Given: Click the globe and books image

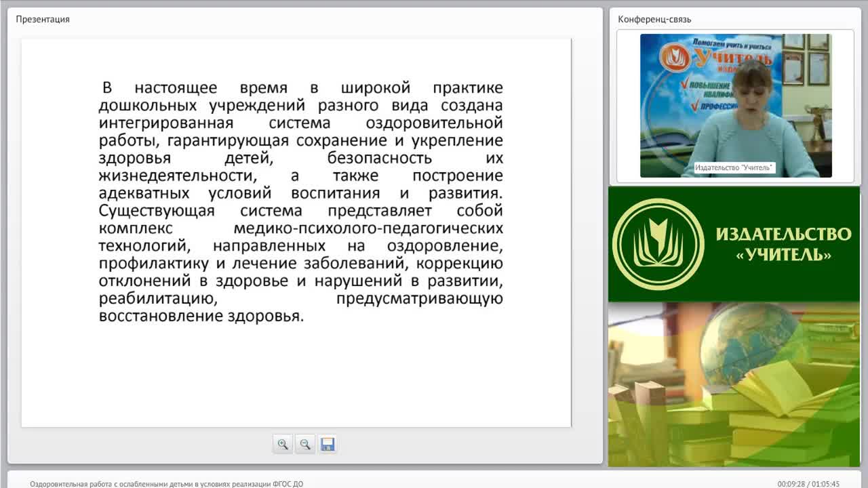Looking at the screenshot, I should (734, 384).
